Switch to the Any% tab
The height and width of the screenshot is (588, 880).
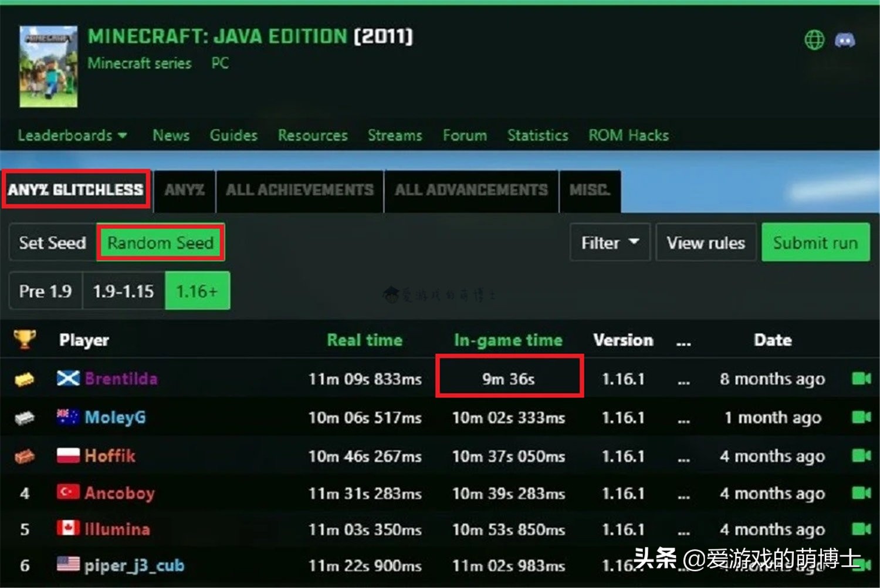(184, 190)
